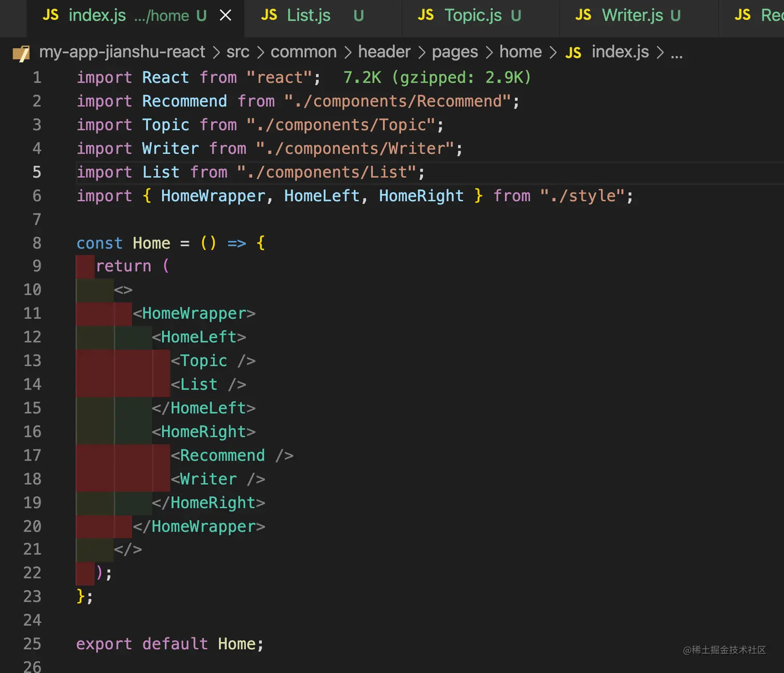Screen dimensions: 784x673
Task: Click the "./style" import path
Action: point(583,196)
